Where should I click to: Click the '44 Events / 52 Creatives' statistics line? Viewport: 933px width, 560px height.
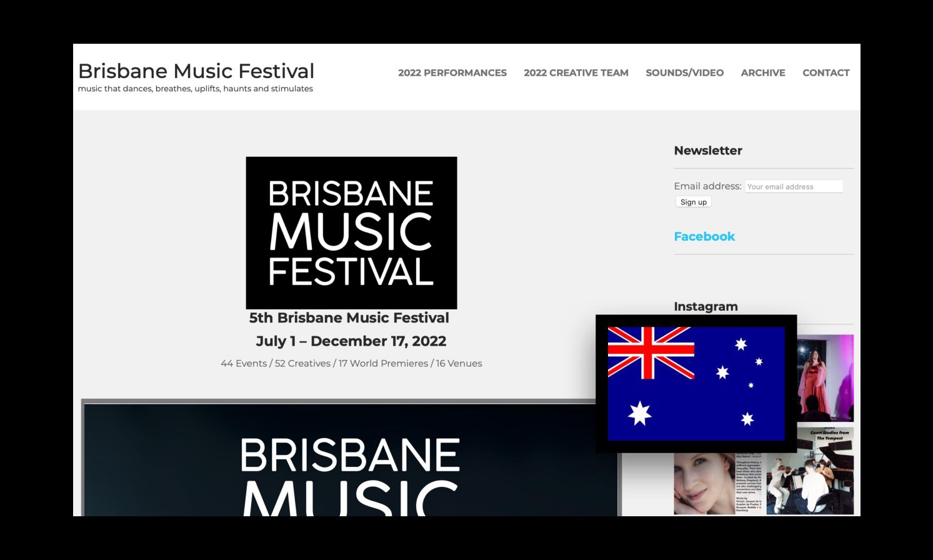[x=351, y=363]
